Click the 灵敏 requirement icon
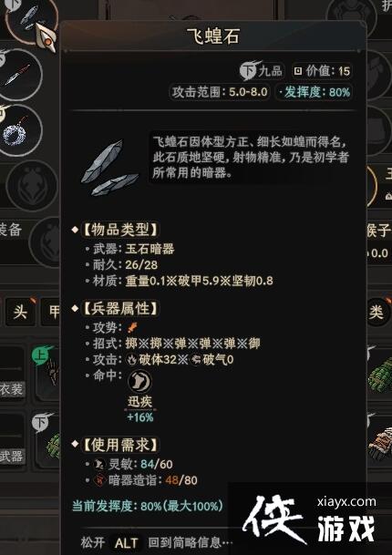392x555 pixels. [x=98, y=464]
